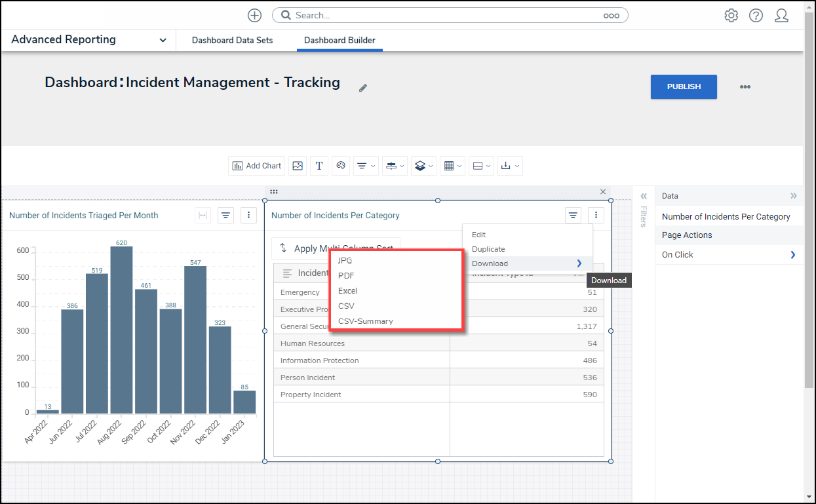Open the toolbar download dropdown
The image size is (816, 504).
[509, 166]
